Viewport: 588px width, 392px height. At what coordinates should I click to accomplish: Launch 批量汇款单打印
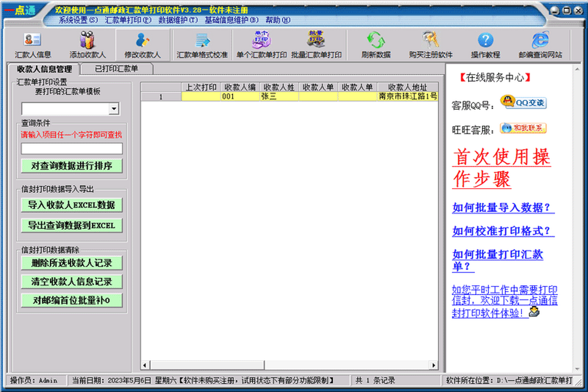pyautogui.click(x=316, y=45)
